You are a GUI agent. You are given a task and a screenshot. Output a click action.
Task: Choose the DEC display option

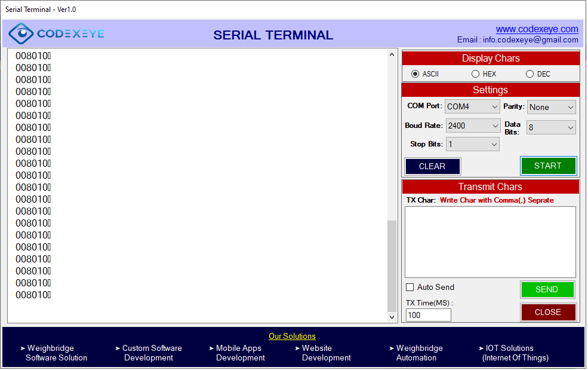[529, 74]
